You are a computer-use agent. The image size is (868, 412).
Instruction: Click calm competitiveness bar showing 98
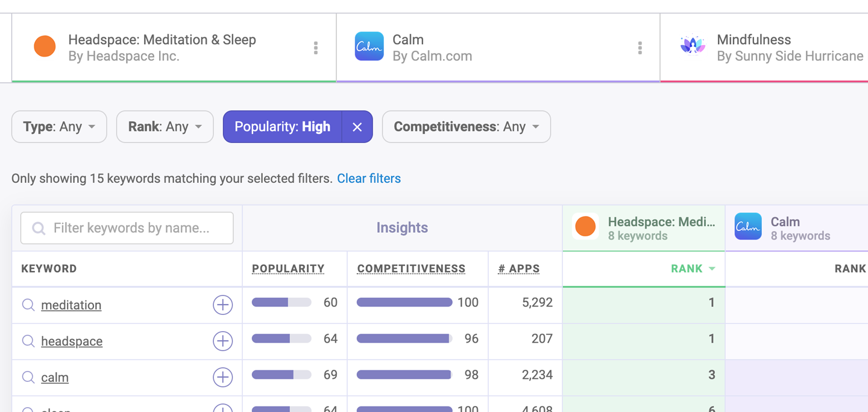coord(404,375)
